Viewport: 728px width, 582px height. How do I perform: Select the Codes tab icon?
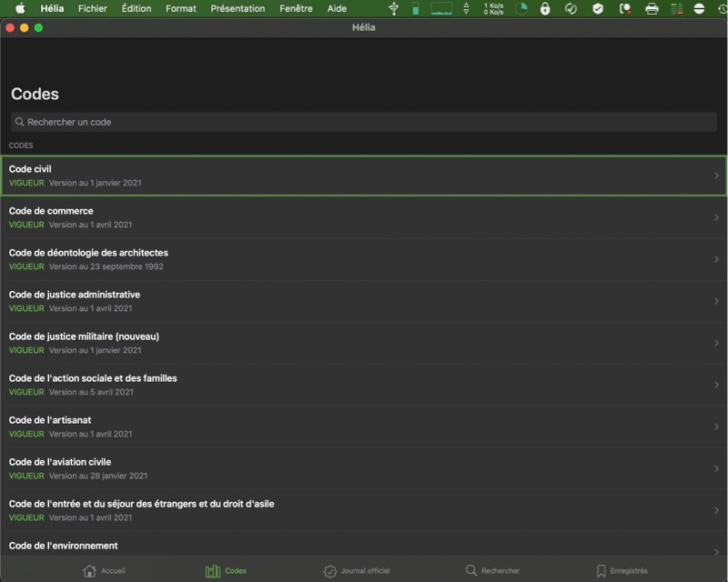tap(213, 571)
